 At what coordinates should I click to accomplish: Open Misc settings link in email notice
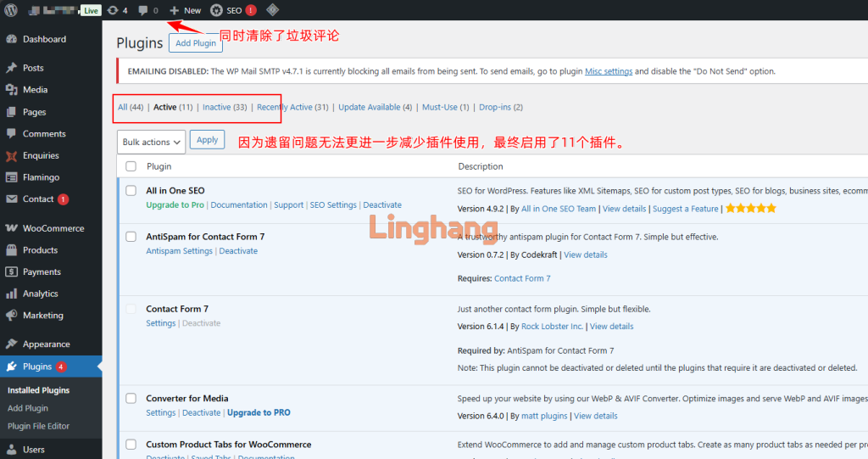tap(609, 71)
